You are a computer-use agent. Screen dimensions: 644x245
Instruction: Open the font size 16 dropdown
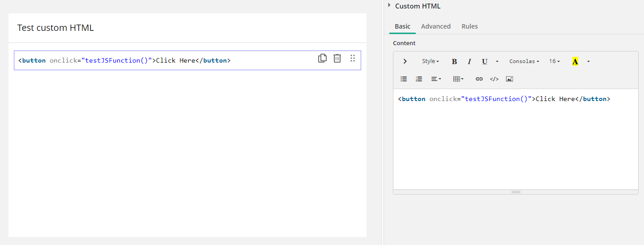click(x=554, y=61)
